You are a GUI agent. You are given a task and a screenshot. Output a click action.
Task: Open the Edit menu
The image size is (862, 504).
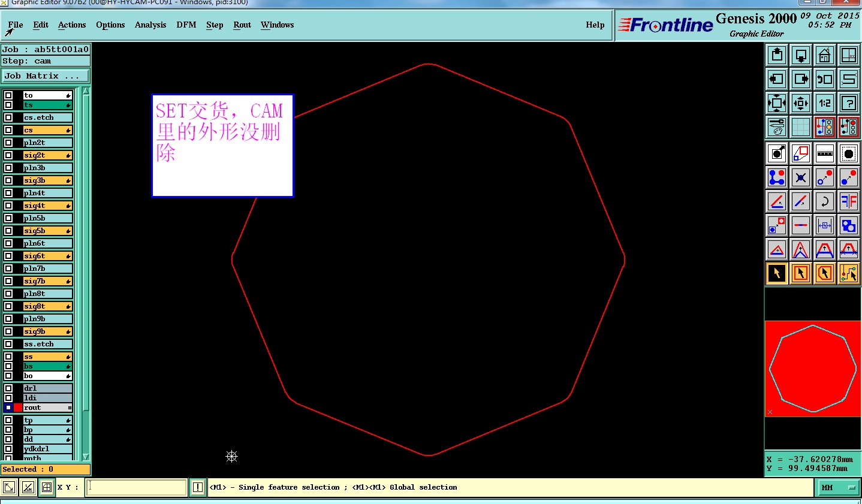point(41,25)
